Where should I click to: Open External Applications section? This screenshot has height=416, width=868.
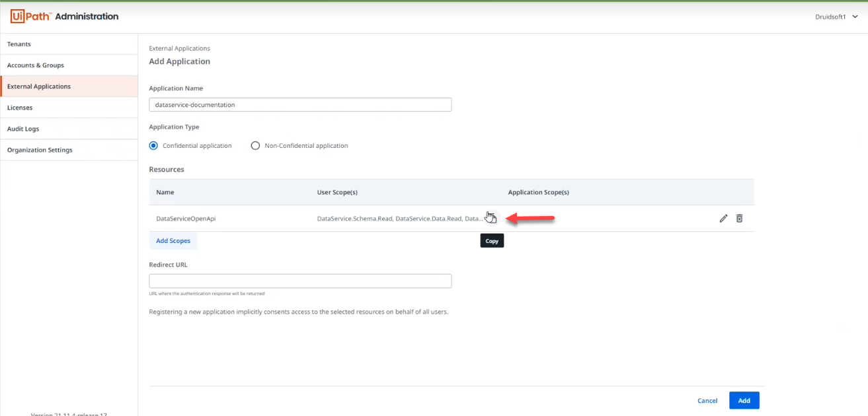pyautogui.click(x=69, y=87)
